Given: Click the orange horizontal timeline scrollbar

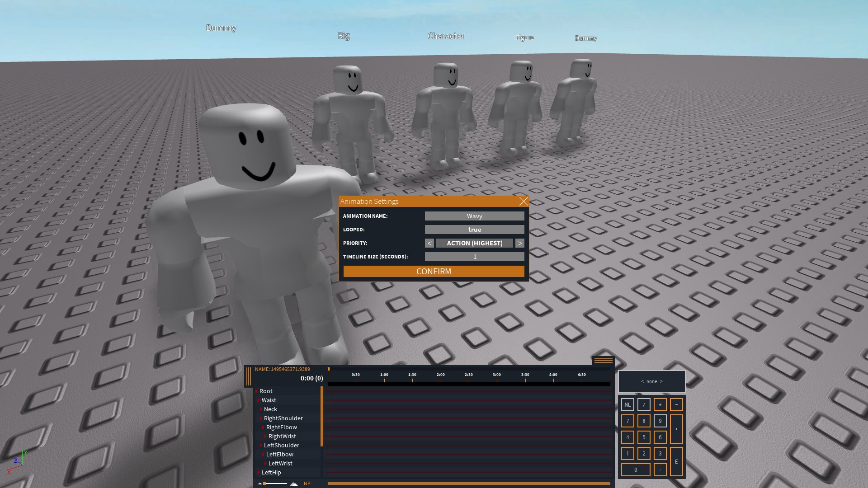Looking at the screenshot, I should pos(469,483).
